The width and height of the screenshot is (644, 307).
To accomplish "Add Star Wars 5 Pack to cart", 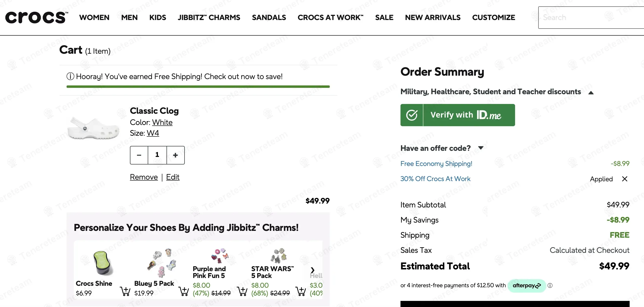I will click(x=301, y=291).
